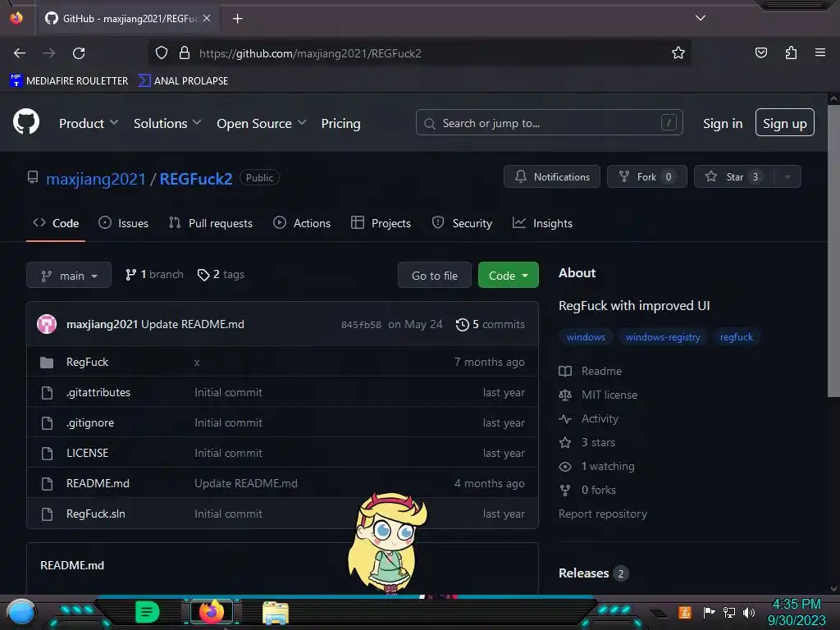Open MEDIAFIRE ROULETTER bookmark
Image resolution: width=840 pixels, height=630 pixels.
(x=69, y=80)
